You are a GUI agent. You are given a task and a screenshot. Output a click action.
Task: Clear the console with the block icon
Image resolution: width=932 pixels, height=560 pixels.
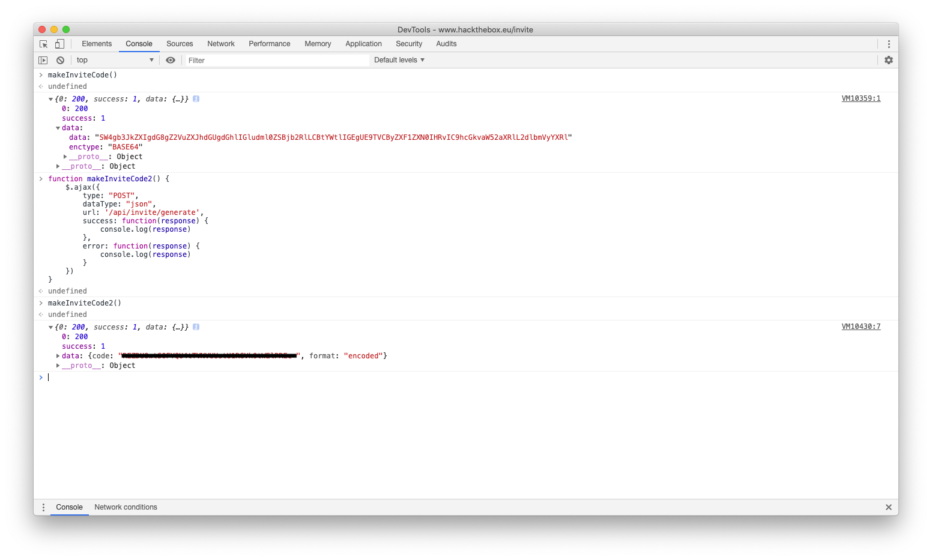60,60
